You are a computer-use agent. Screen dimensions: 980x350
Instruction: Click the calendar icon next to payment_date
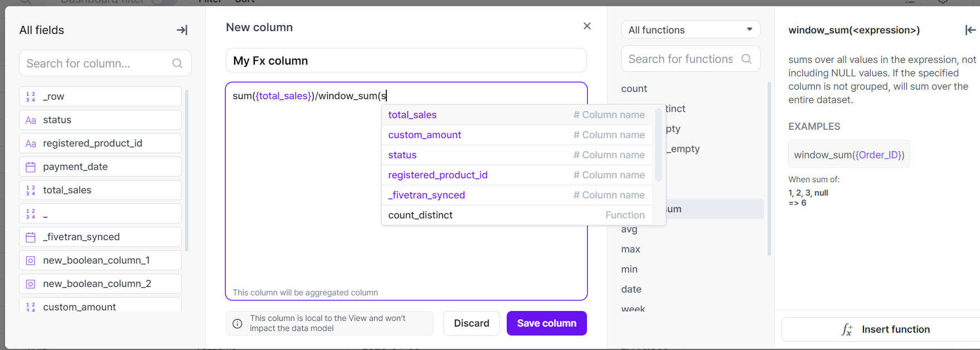pyautogui.click(x=31, y=167)
